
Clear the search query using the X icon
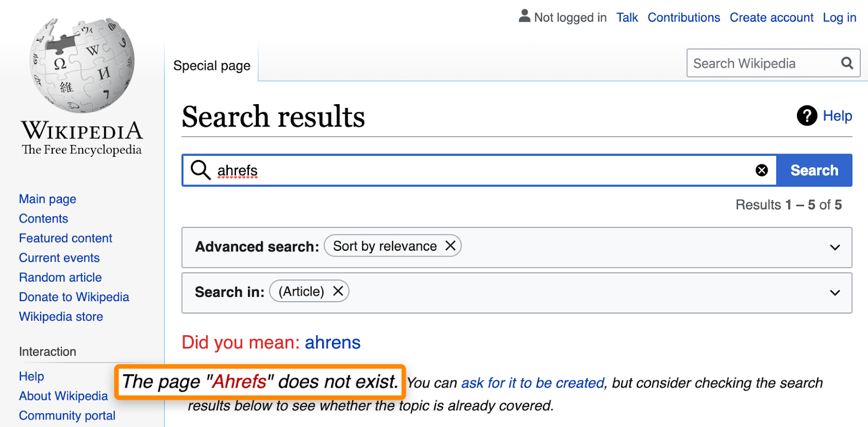pos(762,170)
